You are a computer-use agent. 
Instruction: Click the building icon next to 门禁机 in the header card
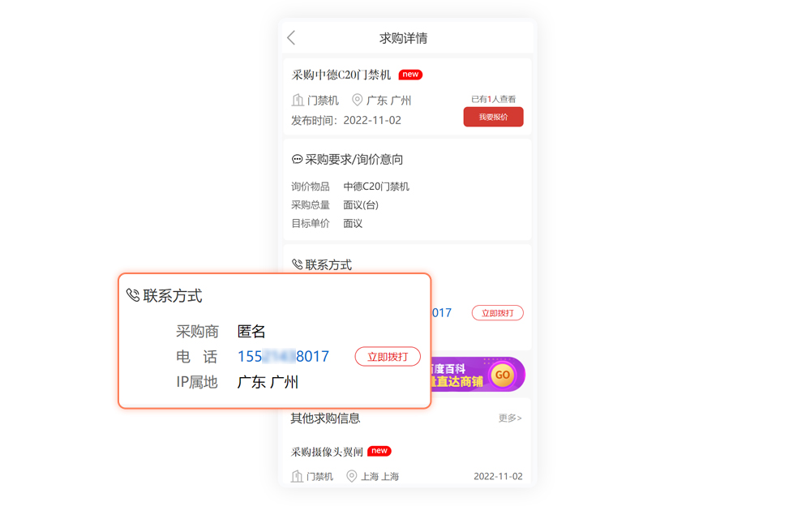pos(298,100)
